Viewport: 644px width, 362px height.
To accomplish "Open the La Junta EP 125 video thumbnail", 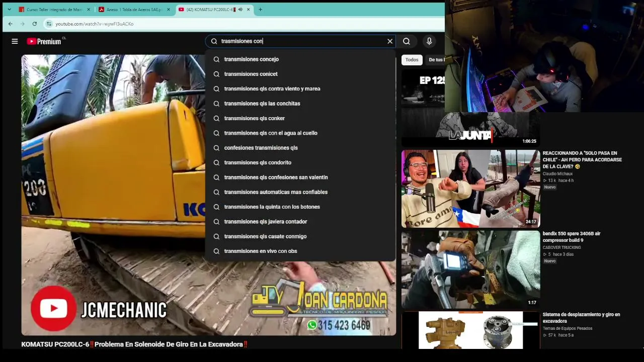I will tap(470, 108).
